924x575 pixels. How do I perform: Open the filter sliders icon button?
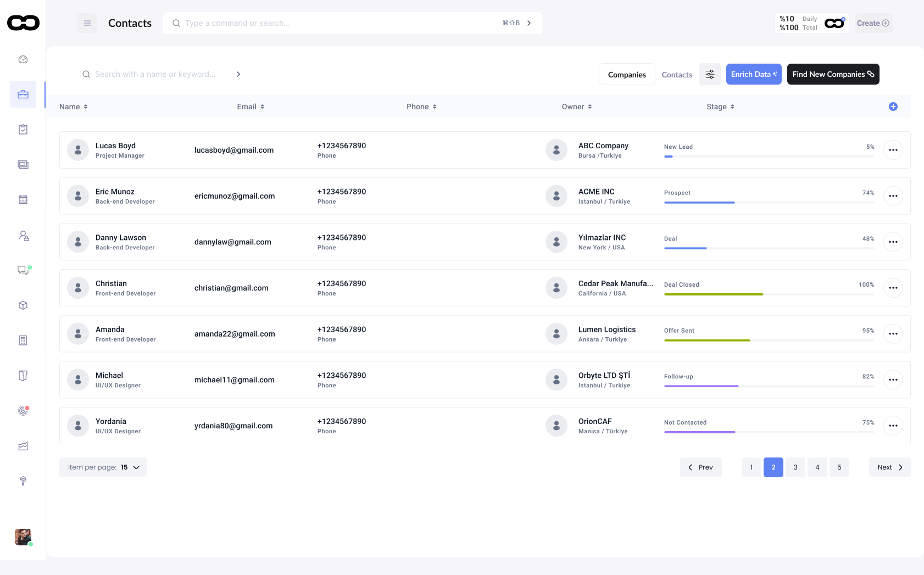[x=710, y=74]
